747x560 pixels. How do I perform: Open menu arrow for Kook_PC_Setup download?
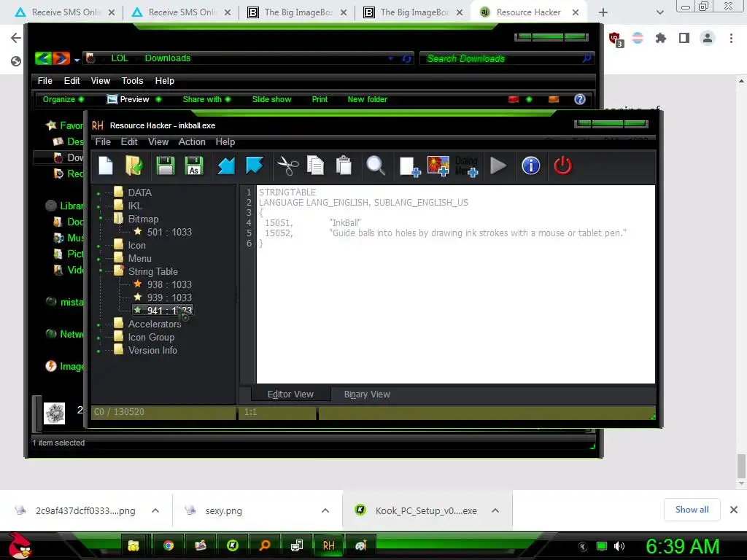coord(495,510)
